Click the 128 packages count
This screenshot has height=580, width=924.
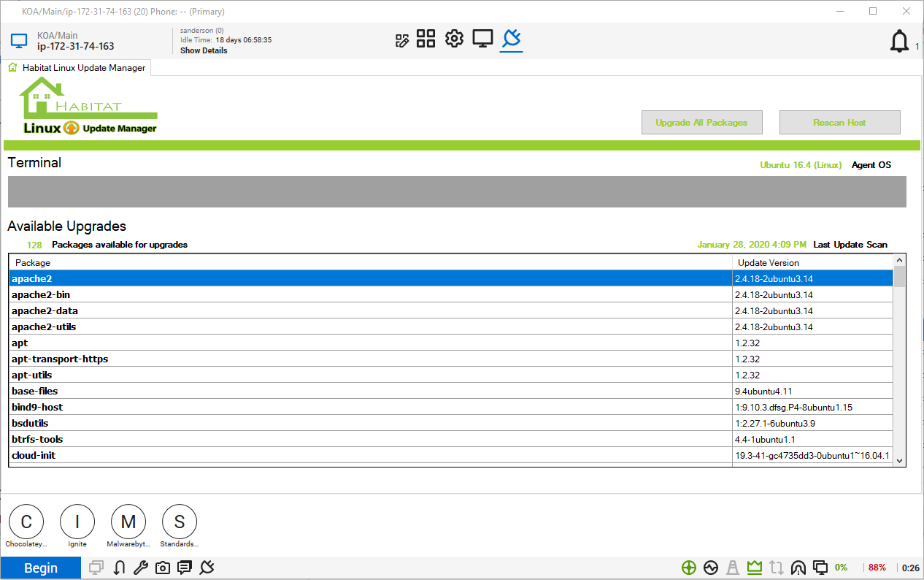34,245
